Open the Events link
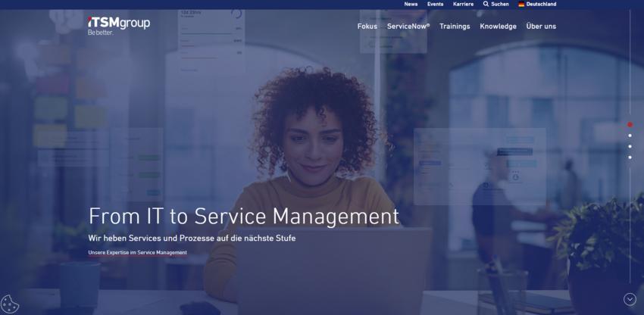 (x=436, y=4)
